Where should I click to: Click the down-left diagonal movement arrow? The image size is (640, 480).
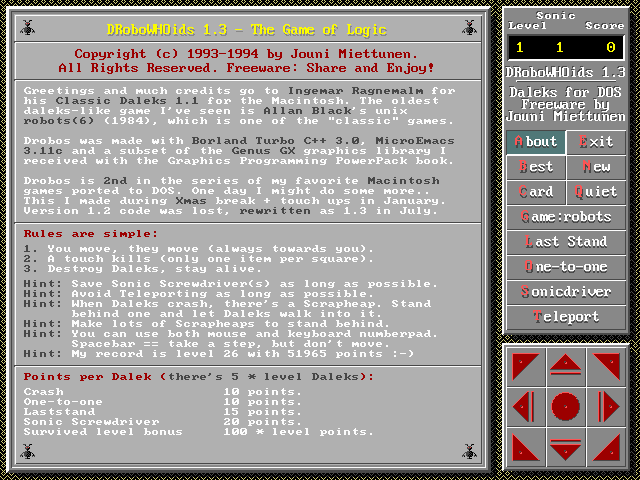(525, 447)
